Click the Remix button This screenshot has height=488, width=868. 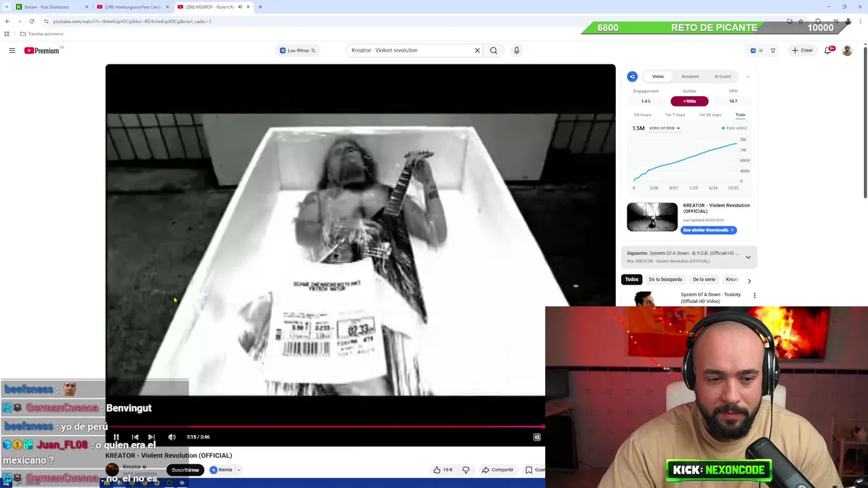click(x=221, y=470)
